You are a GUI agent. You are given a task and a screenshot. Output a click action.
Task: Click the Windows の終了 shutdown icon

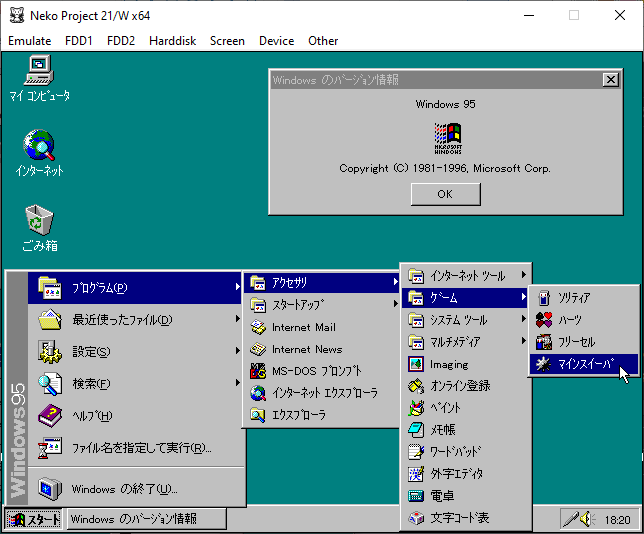50,489
